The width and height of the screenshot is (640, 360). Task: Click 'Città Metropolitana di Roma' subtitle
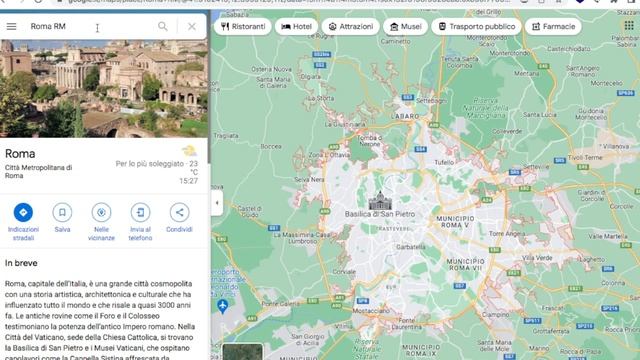tap(38, 171)
